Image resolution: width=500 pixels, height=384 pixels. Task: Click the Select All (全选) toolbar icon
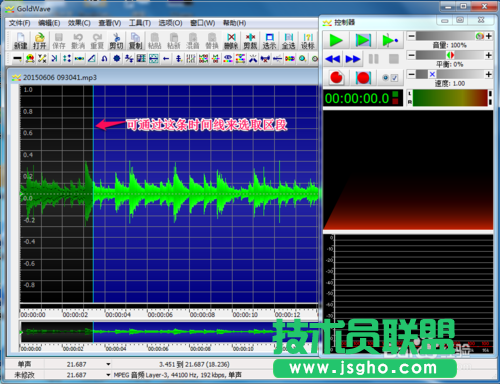click(289, 41)
